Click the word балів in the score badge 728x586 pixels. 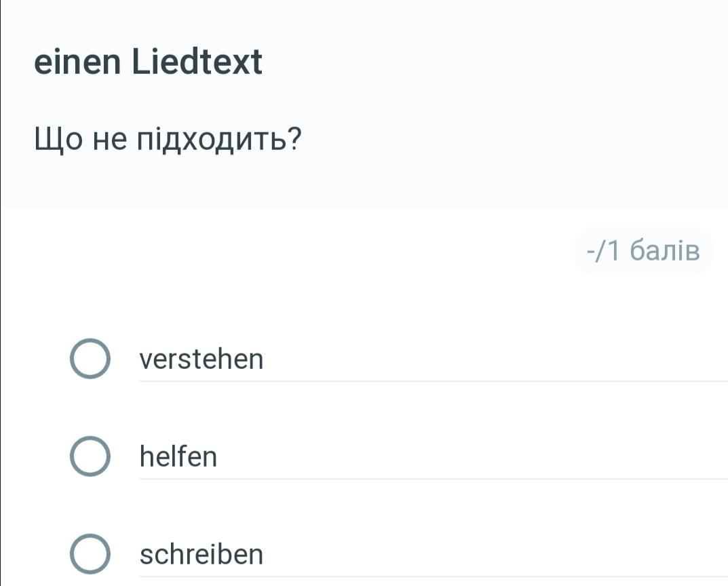click(x=663, y=252)
